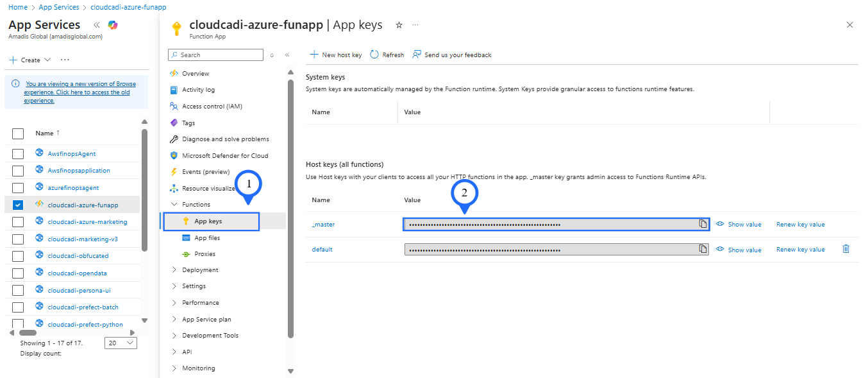The width and height of the screenshot is (868, 378).
Task: Collapse the App Services panel
Action: pyautogui.click(x=97, y=25)
